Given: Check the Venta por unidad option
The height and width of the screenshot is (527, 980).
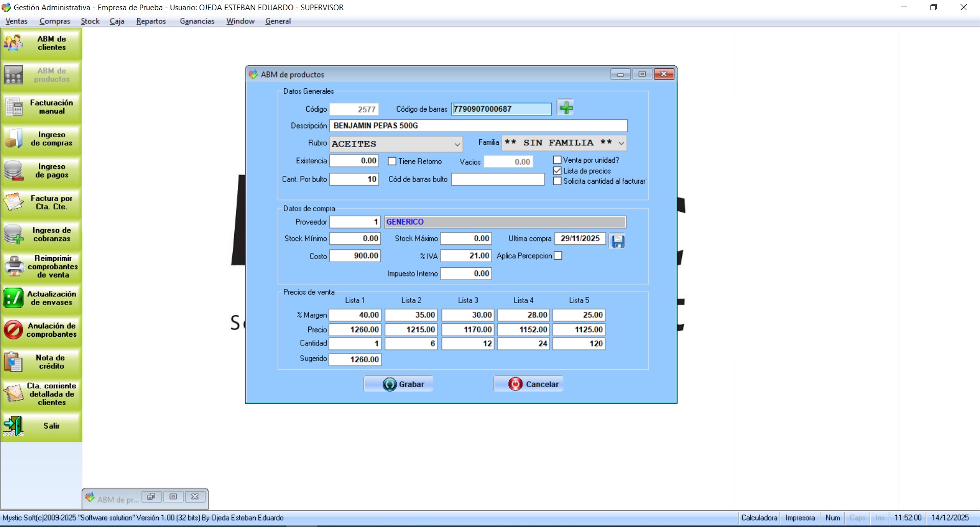Looking at the screenshot, I should [557, 160].
